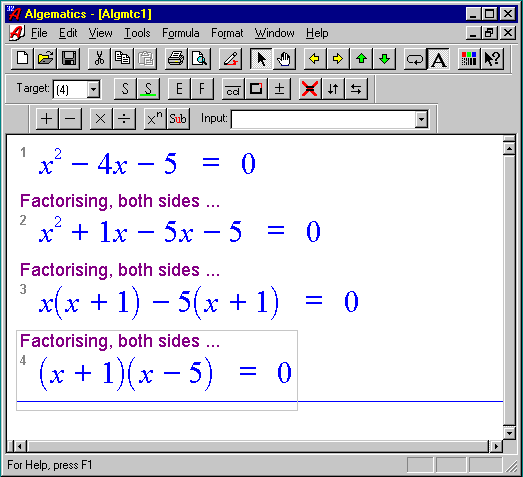Toggle the hand pan tool
523x477 pixels.
point(284,59)
